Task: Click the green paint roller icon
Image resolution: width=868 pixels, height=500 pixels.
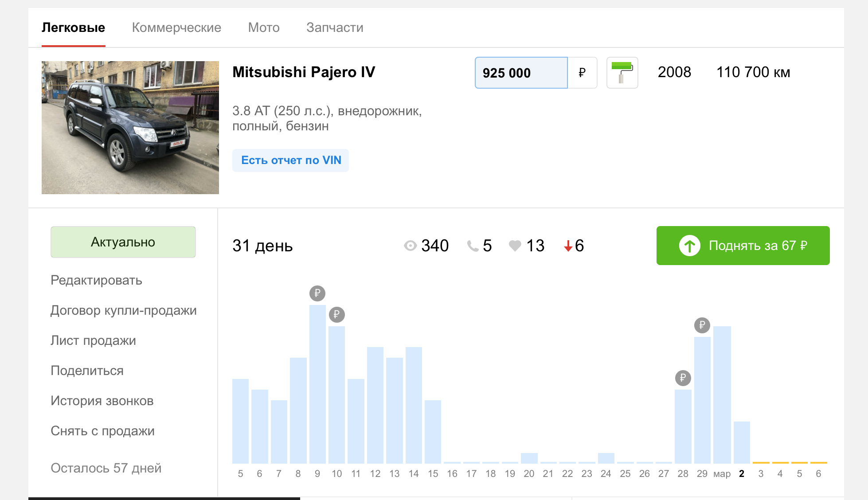Action: click(622, 73)
